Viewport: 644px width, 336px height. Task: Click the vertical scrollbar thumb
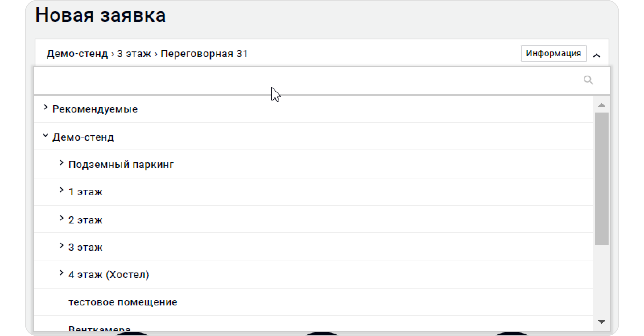point(602,178)
